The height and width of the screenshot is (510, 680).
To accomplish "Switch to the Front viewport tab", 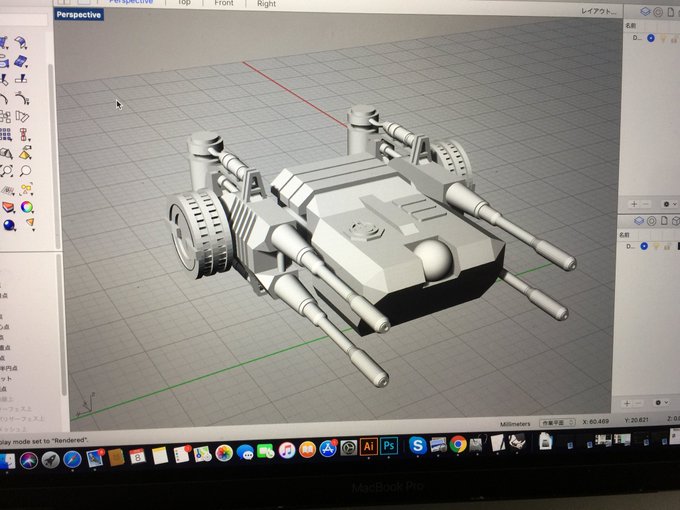I will point(224,3).
